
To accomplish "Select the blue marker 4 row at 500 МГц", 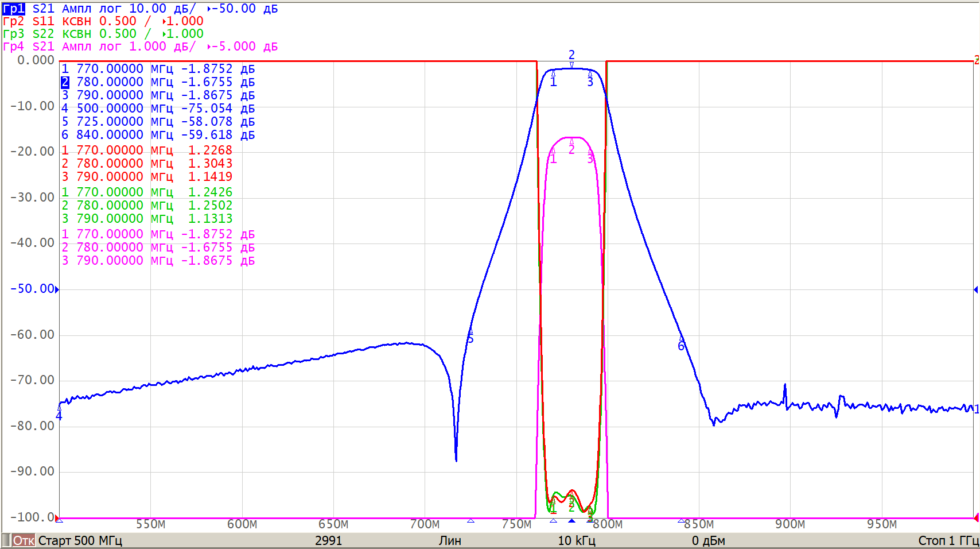I will pos(158,109).
